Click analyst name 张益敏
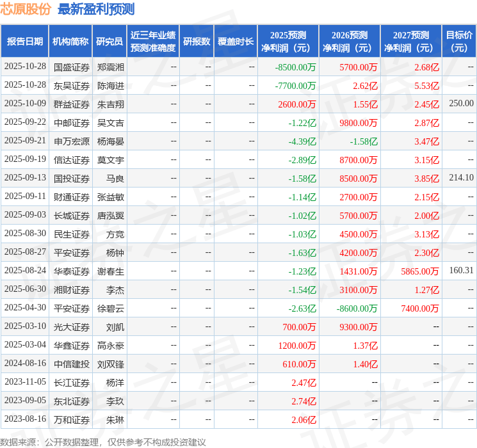477x448 pixels. point(110,197)
